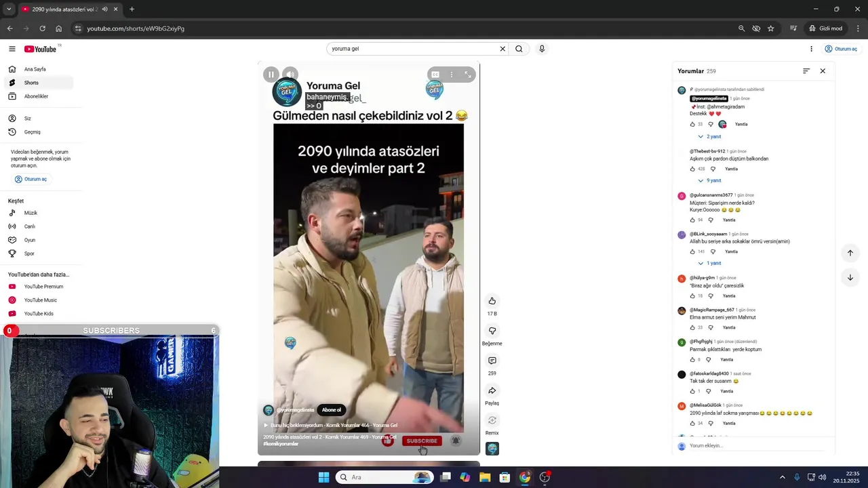This screenshot has height=488, width=868.
Task: Dislike the @Thebest-bs-912 comment
Action: pyautogui.click(x=713, y=169)
